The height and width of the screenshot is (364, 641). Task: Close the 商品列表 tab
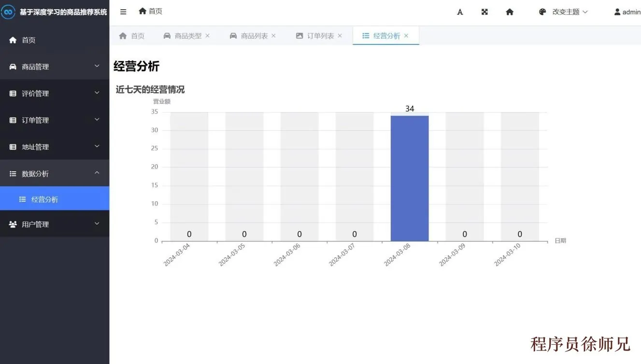274,35
